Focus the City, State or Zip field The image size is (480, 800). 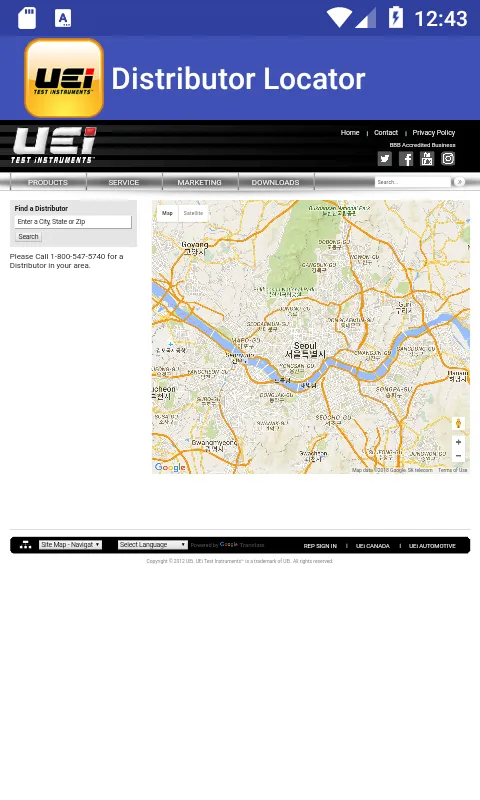tap(73, 222)
